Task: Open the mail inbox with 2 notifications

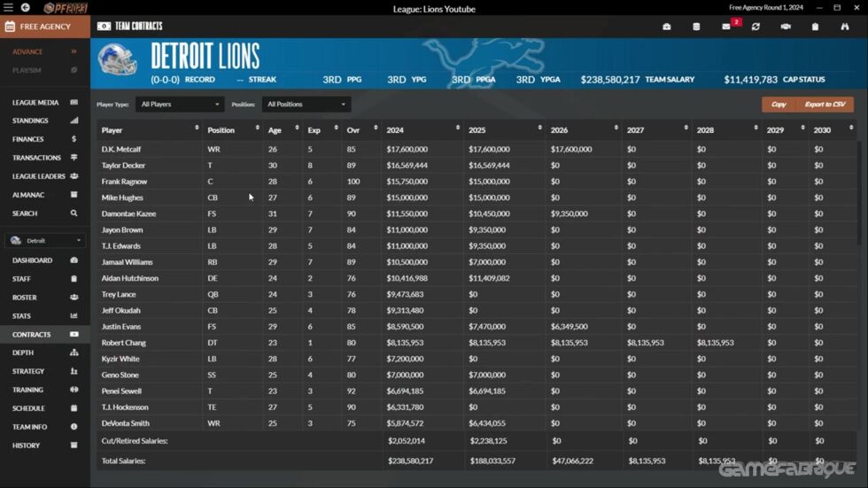Action: click(x=726, y=27)
